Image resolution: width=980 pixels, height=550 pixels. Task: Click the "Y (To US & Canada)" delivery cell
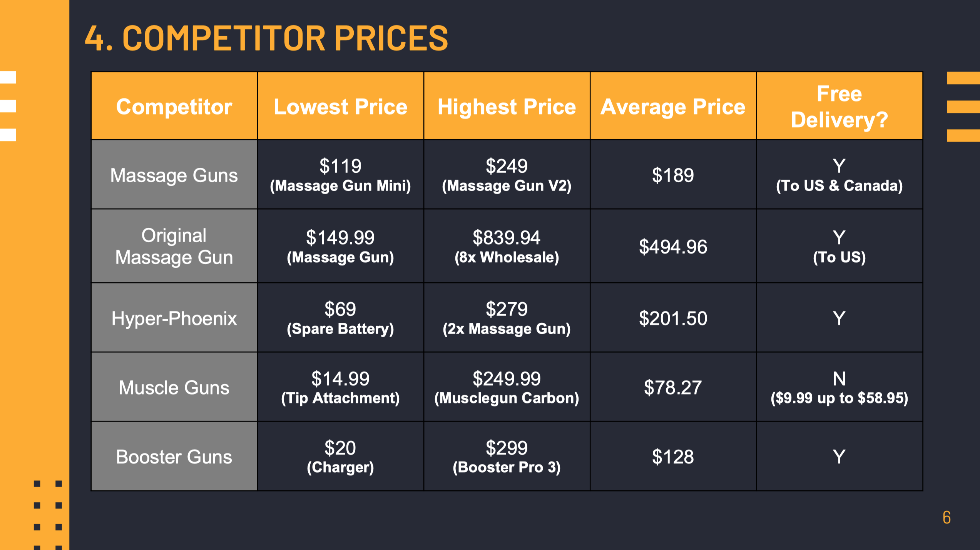[840, 175]
